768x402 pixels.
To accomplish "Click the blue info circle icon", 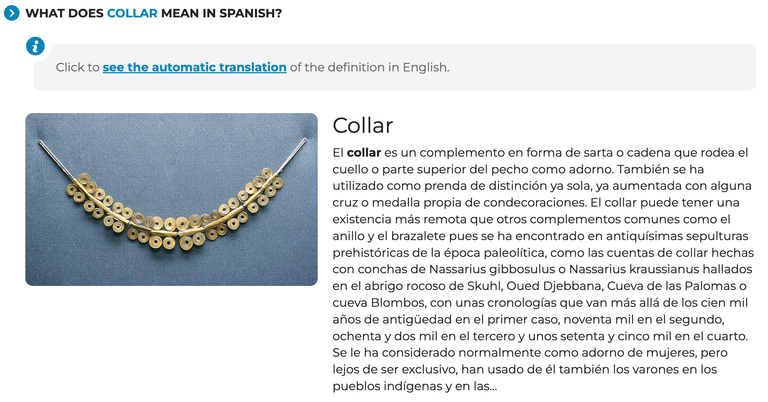I will (35, 47).
